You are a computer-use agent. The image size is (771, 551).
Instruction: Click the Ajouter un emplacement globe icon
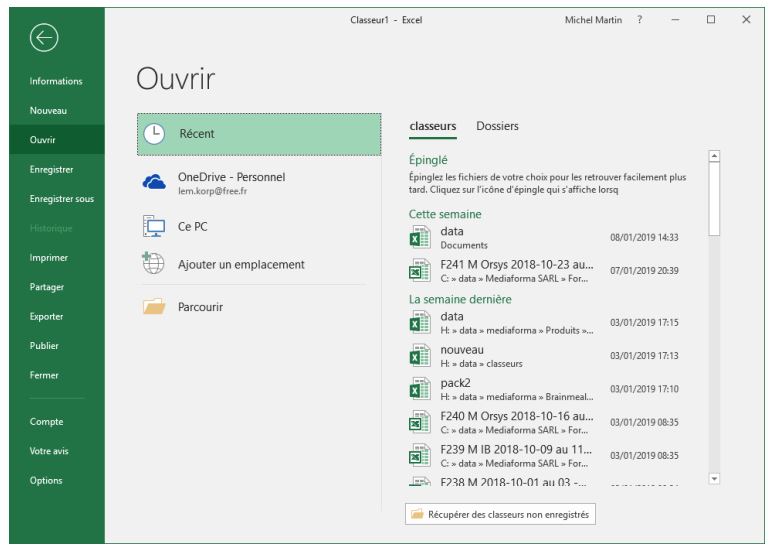[x=154, y=264]
